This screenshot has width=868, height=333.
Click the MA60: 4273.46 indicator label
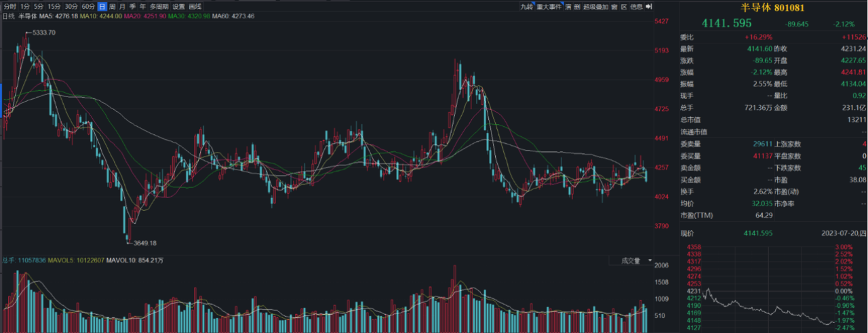(233, 16)
